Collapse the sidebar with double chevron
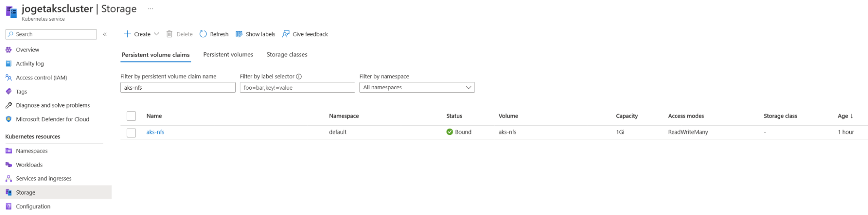 point(105,34)
